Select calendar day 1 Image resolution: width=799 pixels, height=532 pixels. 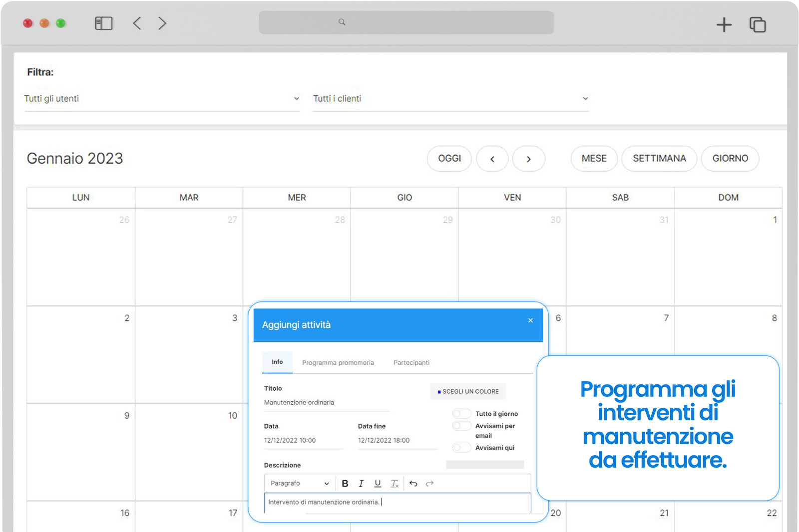coord(728,257)
